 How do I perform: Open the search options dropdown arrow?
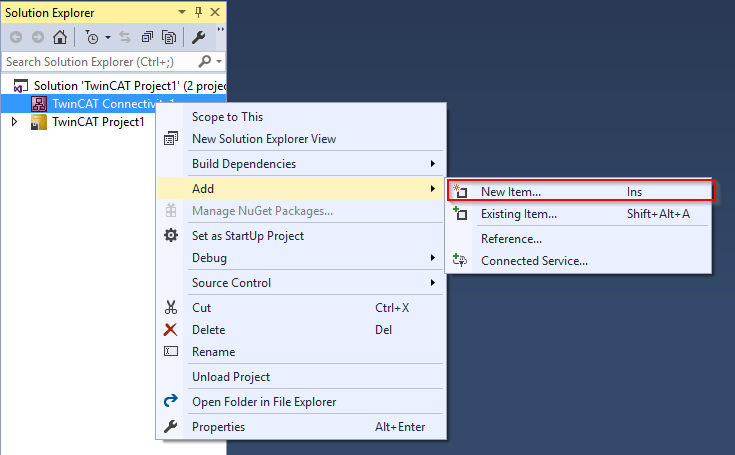point(219,61)
